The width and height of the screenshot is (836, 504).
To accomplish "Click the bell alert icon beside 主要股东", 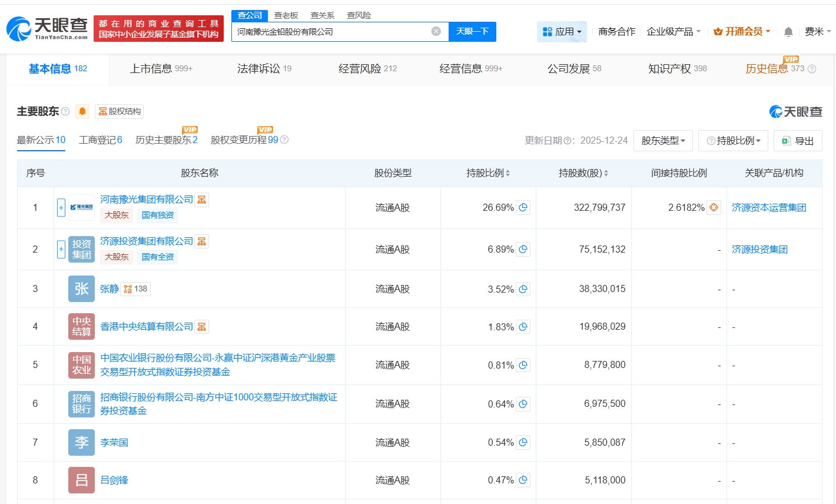I will 82,111.
